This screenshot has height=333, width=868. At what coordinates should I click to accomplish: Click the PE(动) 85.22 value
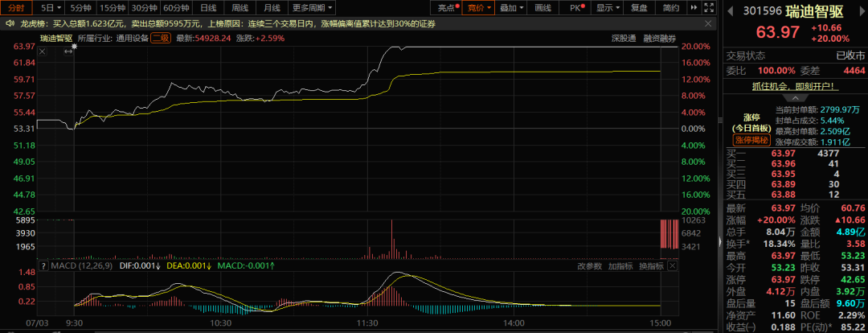(854, 328)
